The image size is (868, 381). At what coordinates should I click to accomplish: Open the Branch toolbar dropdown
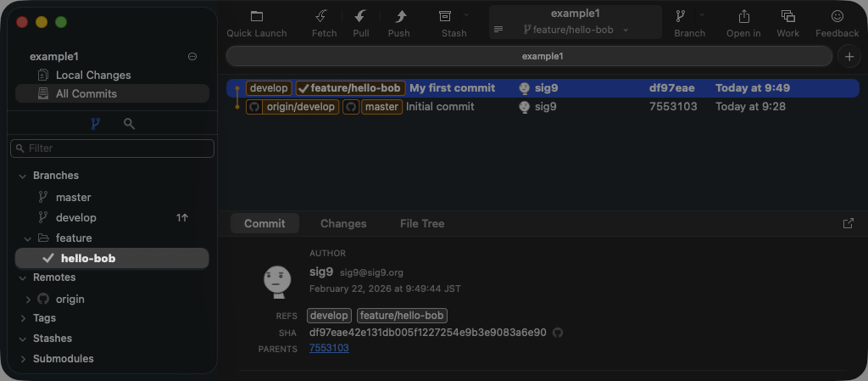click(x=689, y=17)
